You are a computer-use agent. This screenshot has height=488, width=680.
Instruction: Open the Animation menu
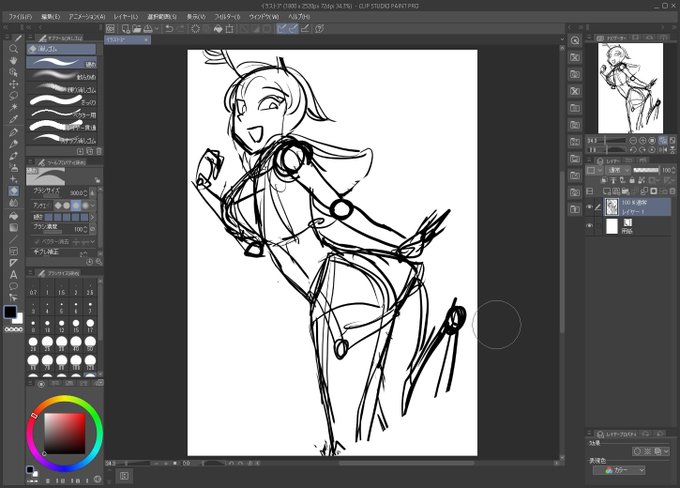point(87,16)
